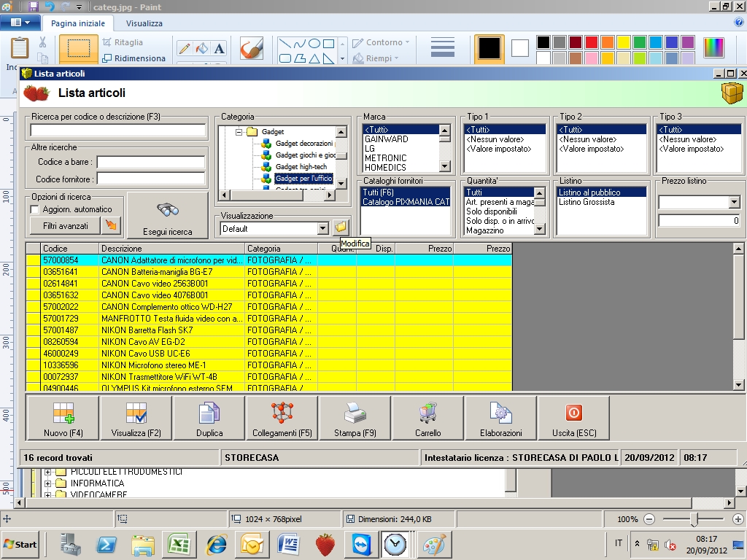Click the Duplica button
The height and width of the screenshot is (560, 747).
coord(209,418)
